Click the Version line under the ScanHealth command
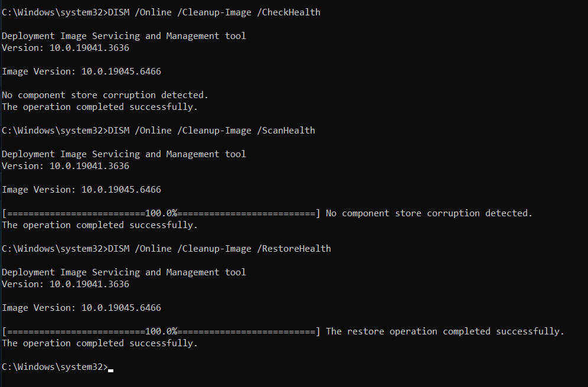 [66, 166]
